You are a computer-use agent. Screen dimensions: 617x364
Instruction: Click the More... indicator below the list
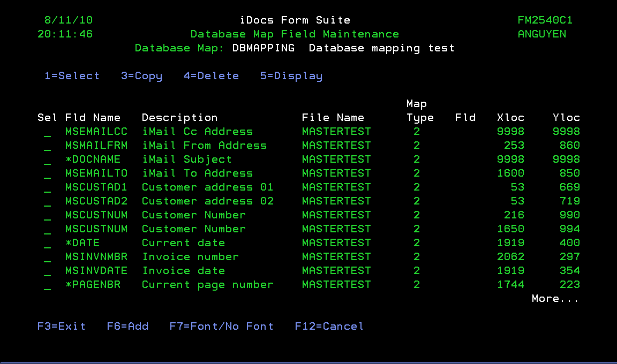pyautogui.click(x=555, y=299)
